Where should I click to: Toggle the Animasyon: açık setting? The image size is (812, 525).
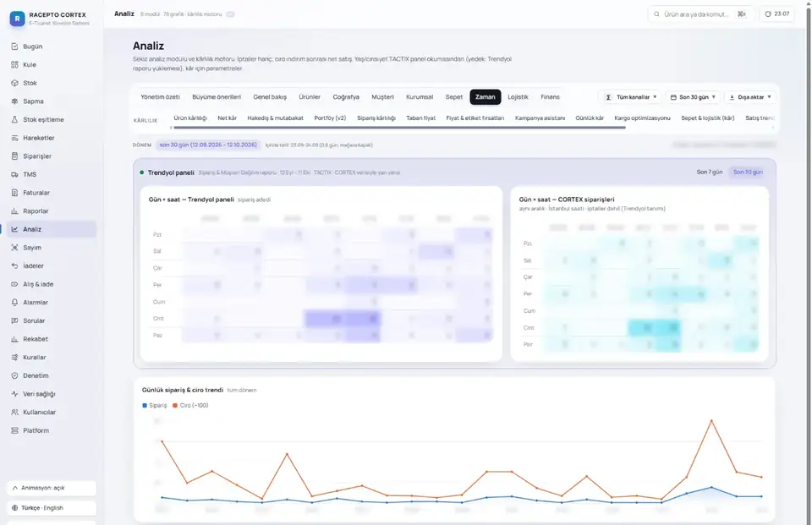[x=52, y=488]
